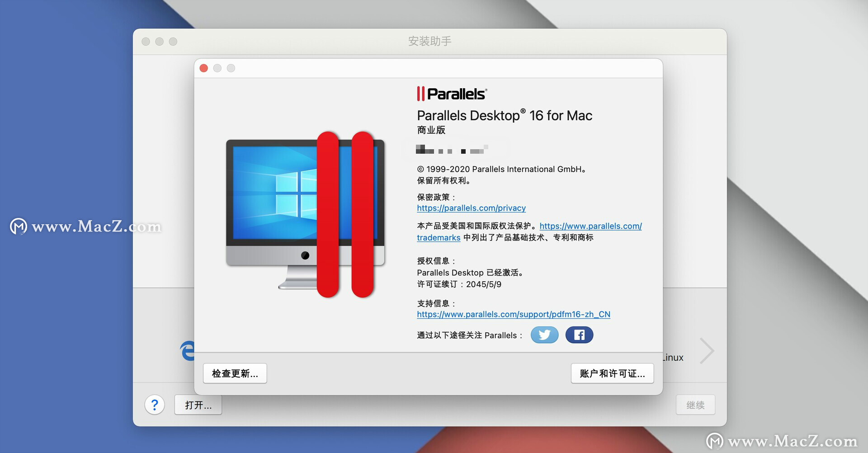
Task: Close the About Parallels dialog
Action: tap(204, 68)
